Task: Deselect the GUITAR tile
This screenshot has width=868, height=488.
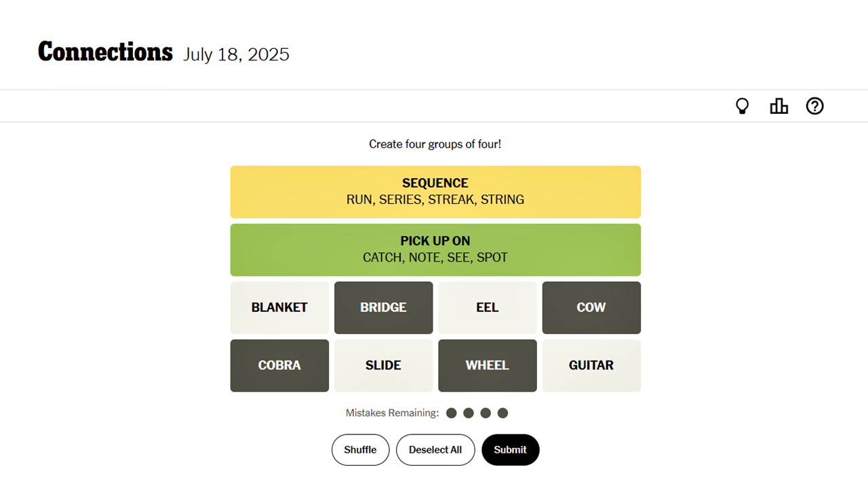Action: click(x=591, y=365)
